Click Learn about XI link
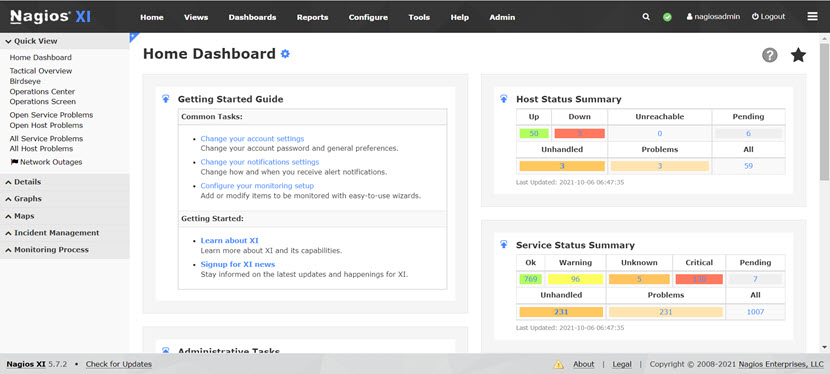The width and height of the screenshot is (830, 374). [x=230, y=241]
